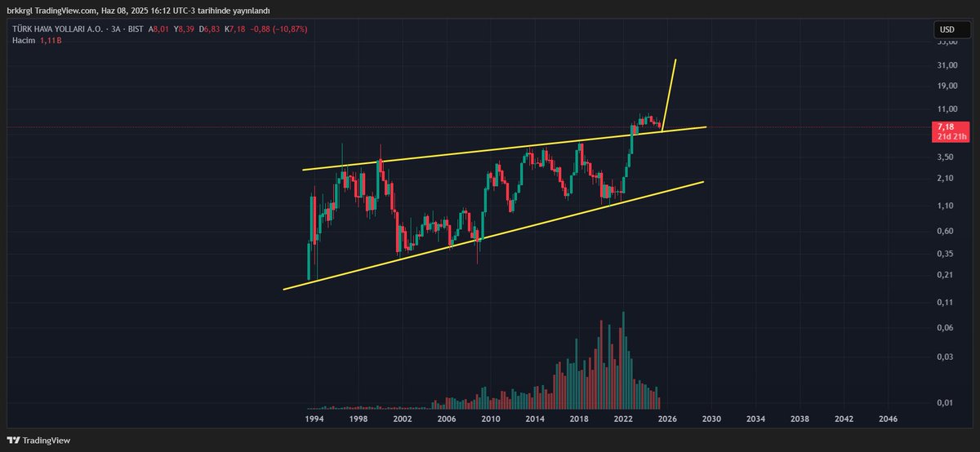Click the 0,03 price axis label
Viewport: 980px width, 452px height.
pyautogui.click(x=946, y=357)
